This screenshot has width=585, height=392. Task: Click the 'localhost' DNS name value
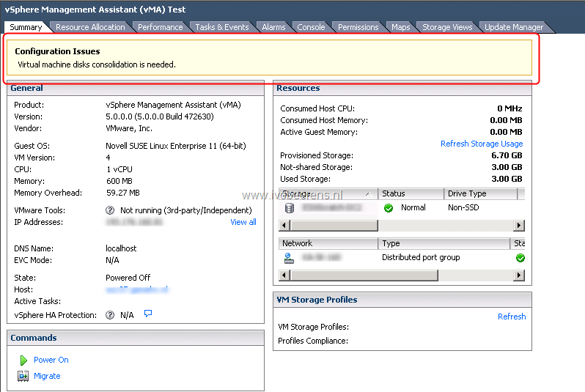(x=121, y=248)
